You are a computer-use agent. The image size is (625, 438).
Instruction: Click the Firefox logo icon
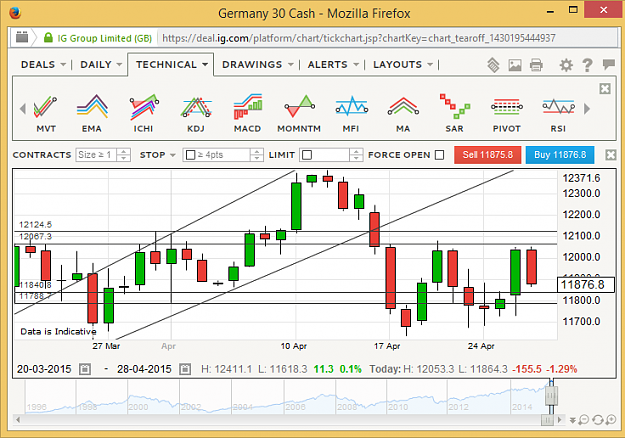pos(15,13)
